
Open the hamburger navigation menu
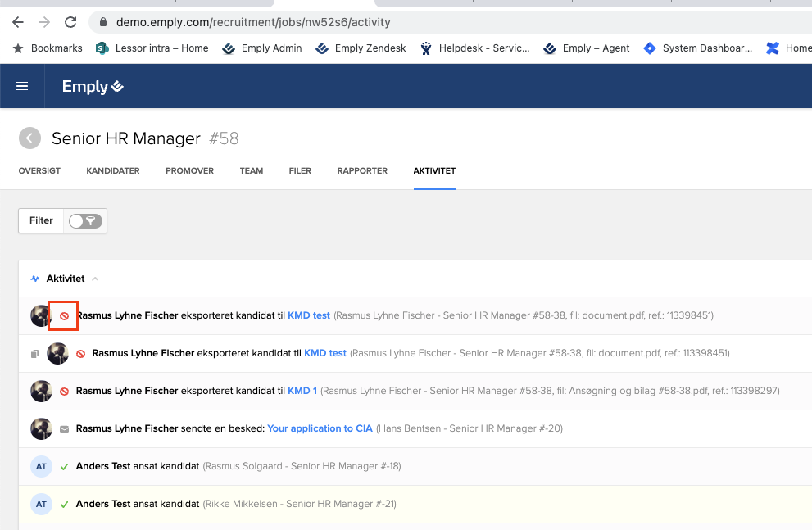click(x=22, y=87)
